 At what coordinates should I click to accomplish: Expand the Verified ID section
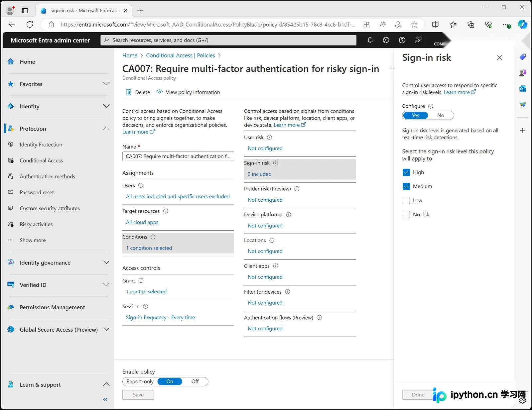pyautogui.click(x=106, y=285)
